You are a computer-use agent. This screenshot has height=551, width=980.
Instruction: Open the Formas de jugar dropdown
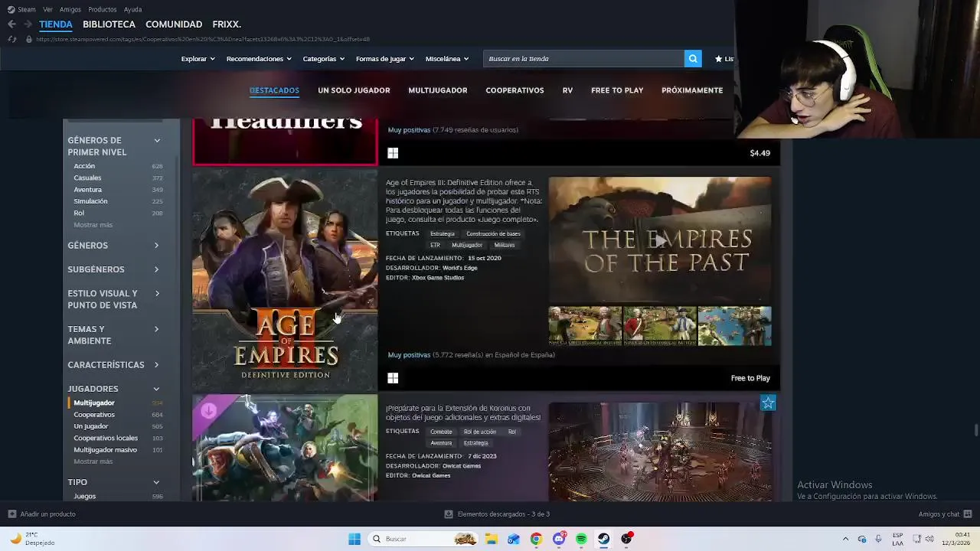[x=384, y=59]
